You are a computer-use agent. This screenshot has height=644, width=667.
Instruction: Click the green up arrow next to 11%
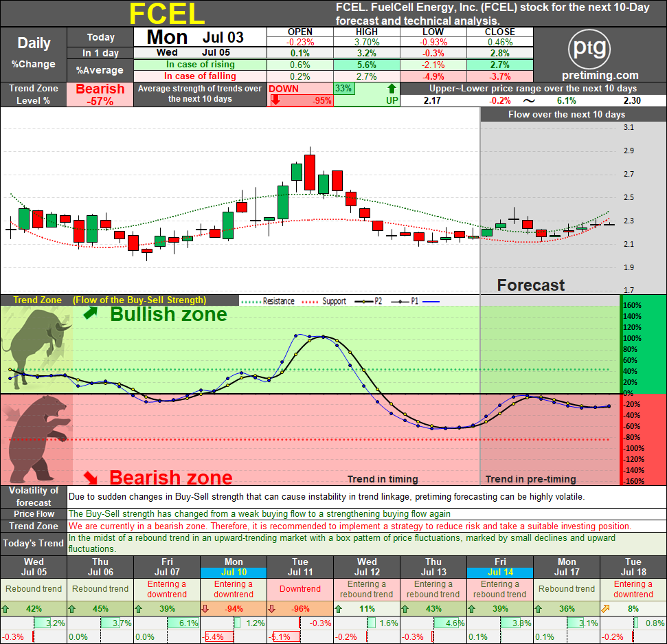338,609
